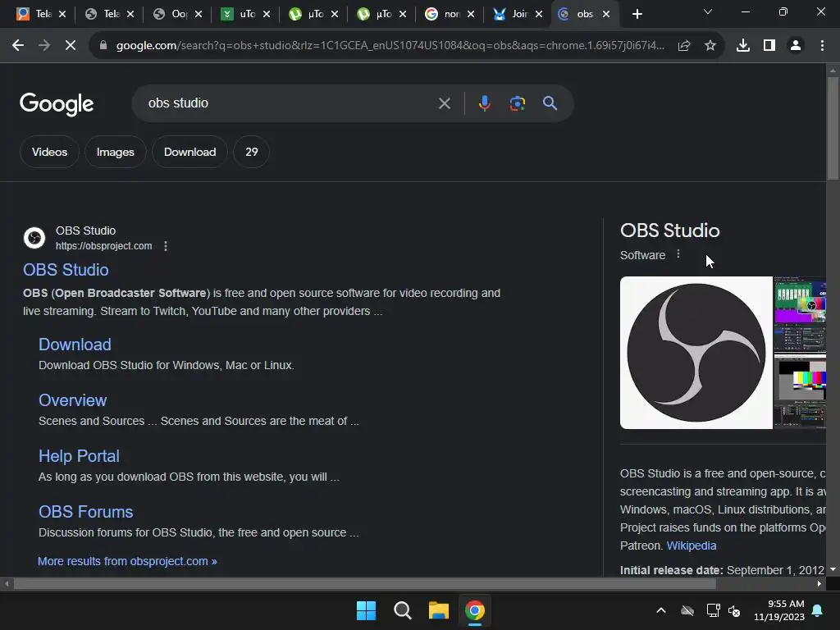
Task: Close the active obs tab
Action: point(606,14)
